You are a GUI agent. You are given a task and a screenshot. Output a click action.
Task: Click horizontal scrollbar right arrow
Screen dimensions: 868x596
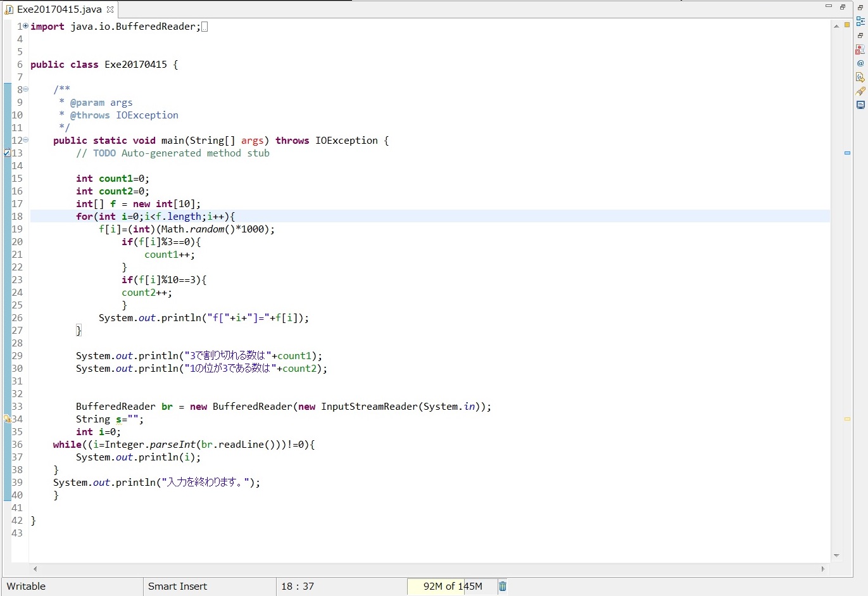pos(823,569)
